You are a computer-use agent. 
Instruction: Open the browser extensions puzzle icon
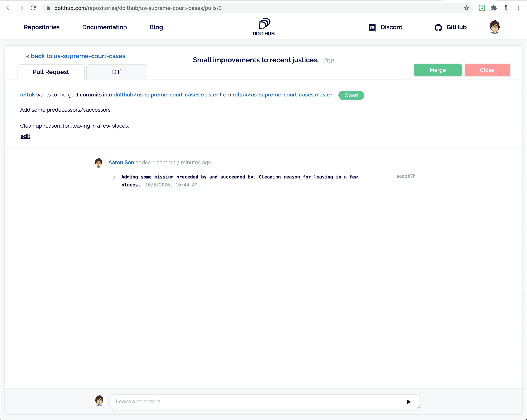[x=494, y=8]
